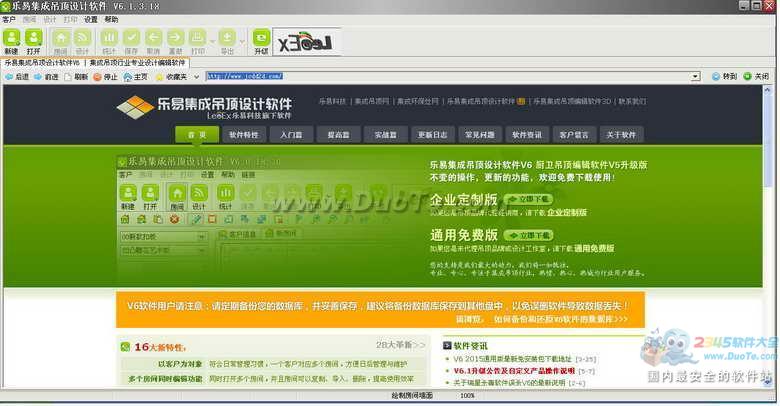Click the 以客户为对象 feature row
Viewport: 780px width, 406px height.
pyautogui.click(x=273, y=364)
